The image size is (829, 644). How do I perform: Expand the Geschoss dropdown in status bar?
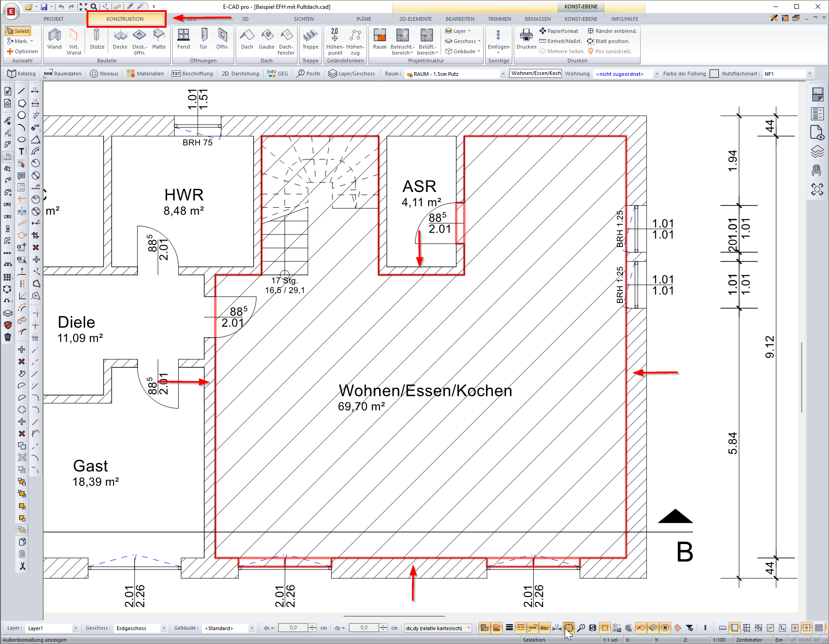pyautogui.click(x=163, y=628)
